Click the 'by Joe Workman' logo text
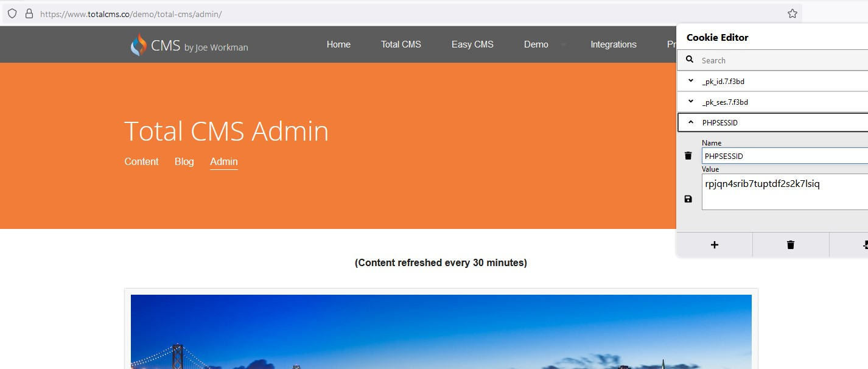The height and width of the screenshot is (369, 868). pos(216,47)
